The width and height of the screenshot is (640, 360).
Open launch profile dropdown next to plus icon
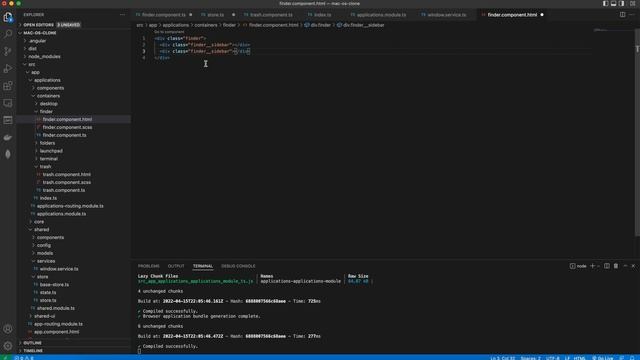tap(598, 266)
